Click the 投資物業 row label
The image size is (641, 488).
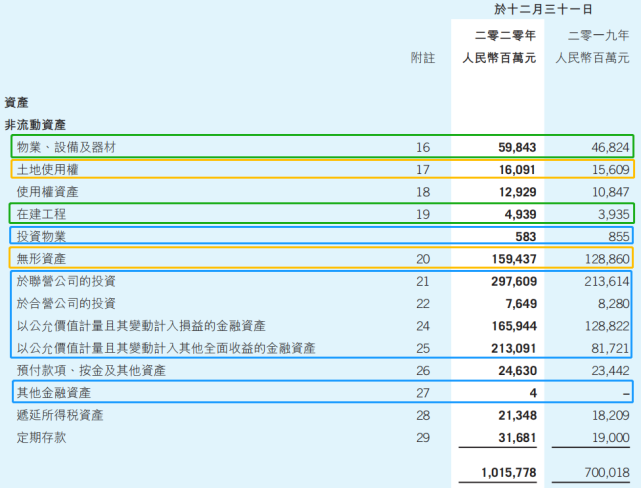click(41, 236)
